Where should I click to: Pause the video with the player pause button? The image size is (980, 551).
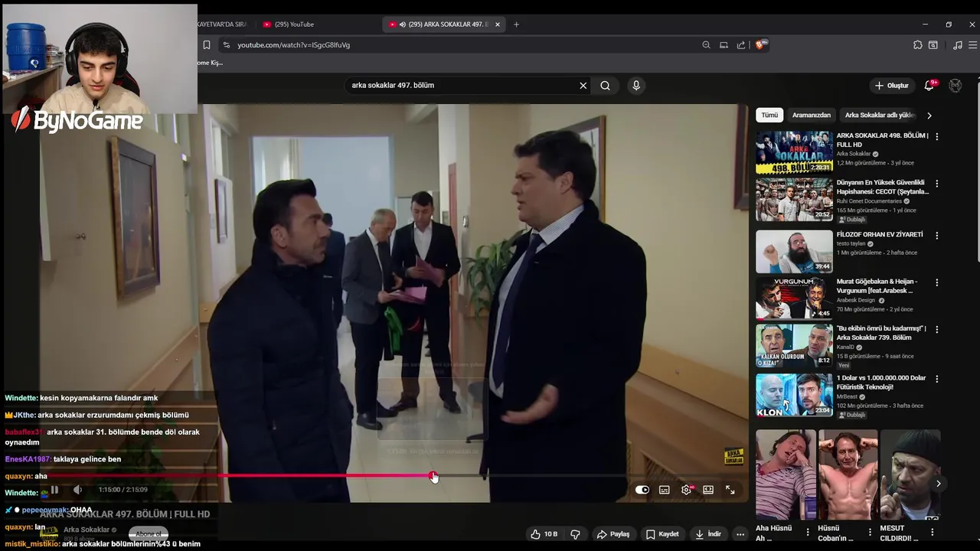pyautogui.click(x=54, y=490)
